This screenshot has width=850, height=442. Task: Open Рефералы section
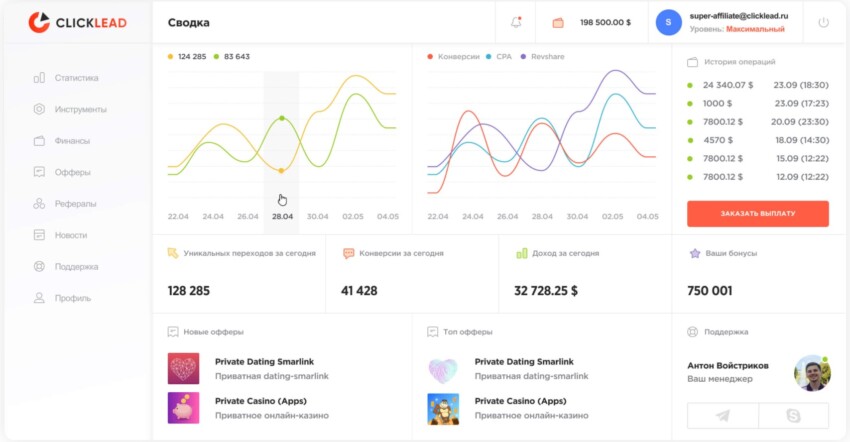coord(75,204)
